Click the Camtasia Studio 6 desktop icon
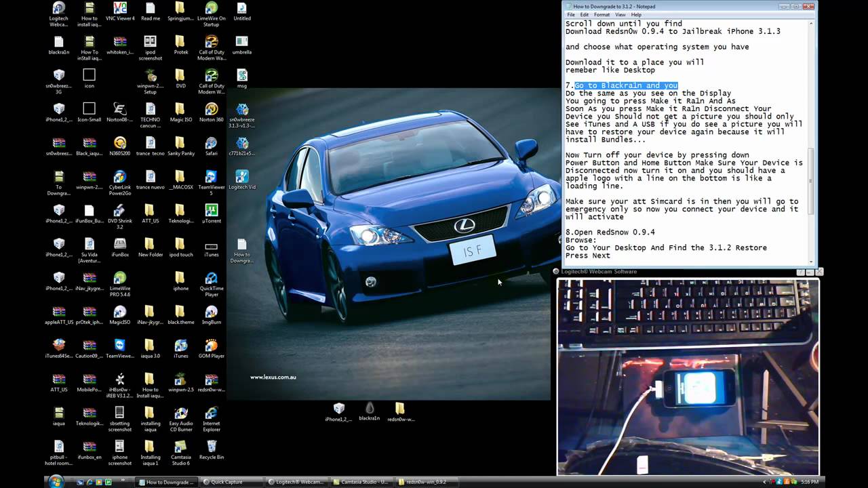Screen dimensions: 868x488 (180, 453)
